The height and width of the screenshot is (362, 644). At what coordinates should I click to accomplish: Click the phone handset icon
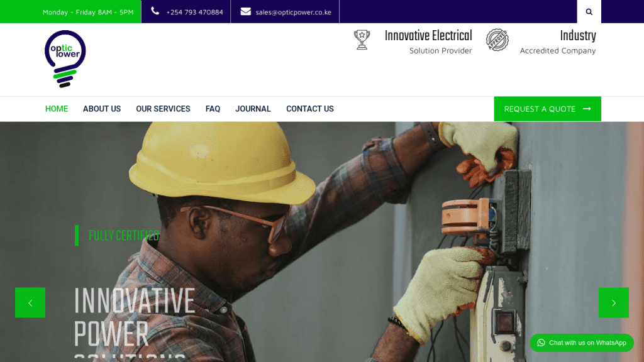155,11
